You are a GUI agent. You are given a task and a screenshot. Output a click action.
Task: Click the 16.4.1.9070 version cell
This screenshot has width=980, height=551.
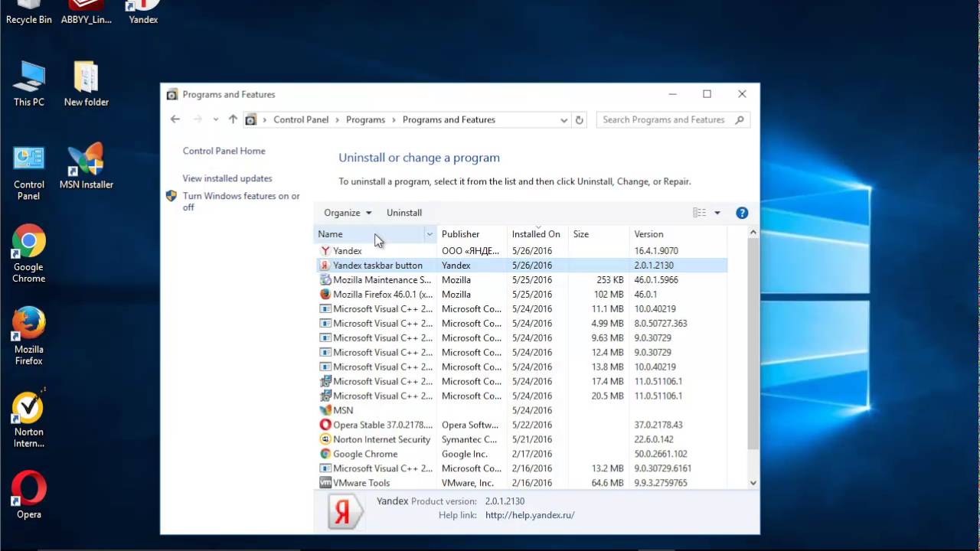pyautogui.click(x=656, y=251)
